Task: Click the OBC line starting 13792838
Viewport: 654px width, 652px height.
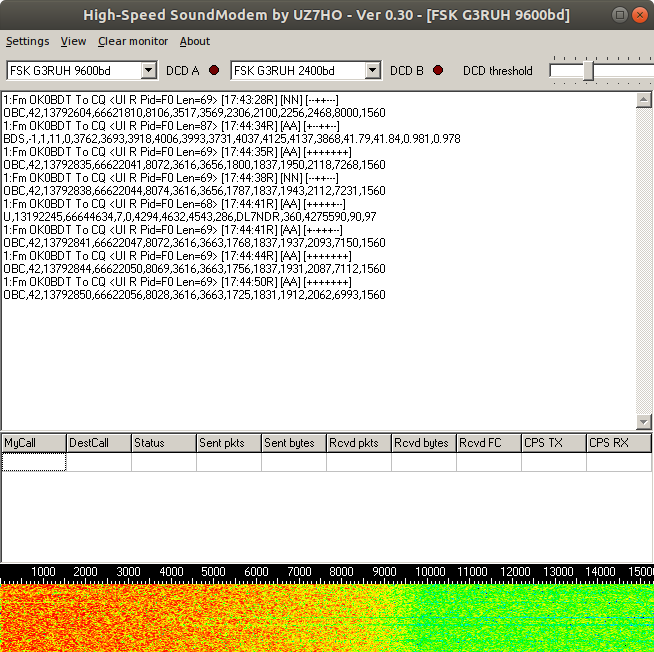Action: tap(194, 191)
